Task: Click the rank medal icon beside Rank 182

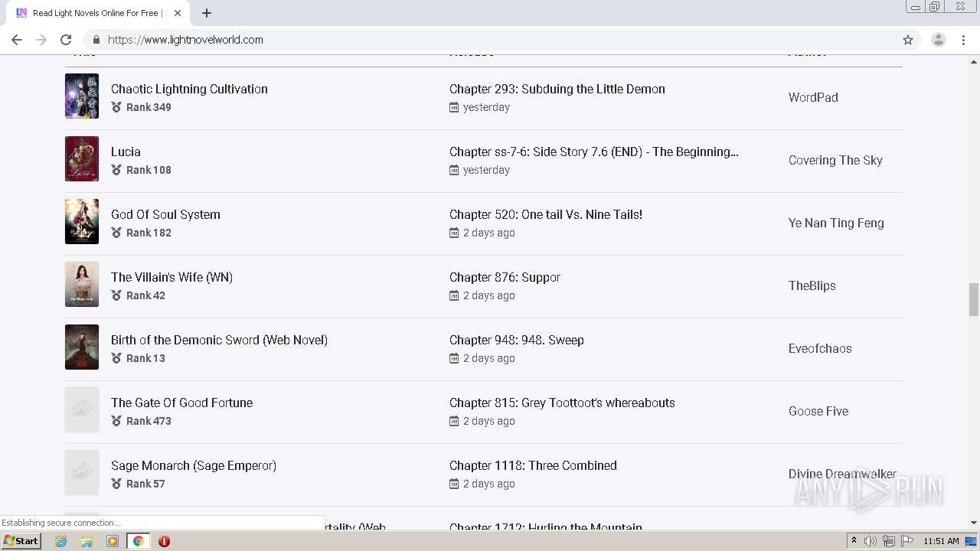Action: (116, 233)
